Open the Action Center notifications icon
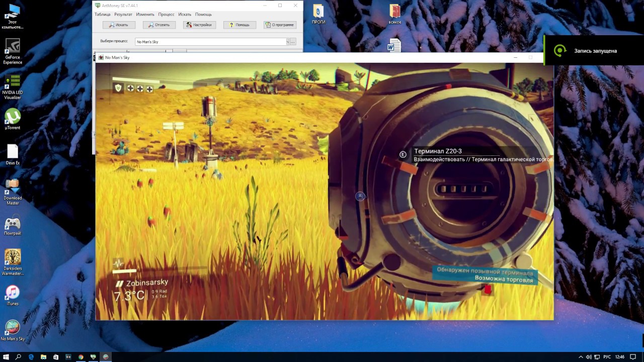The image size is (644, 362). point(633,357)
